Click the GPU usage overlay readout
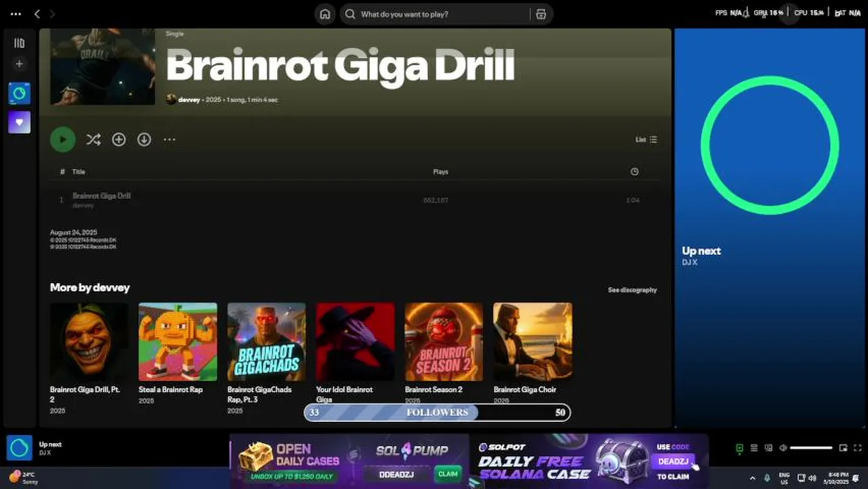The height and width of the screenshot is (489, 868). 768,13
